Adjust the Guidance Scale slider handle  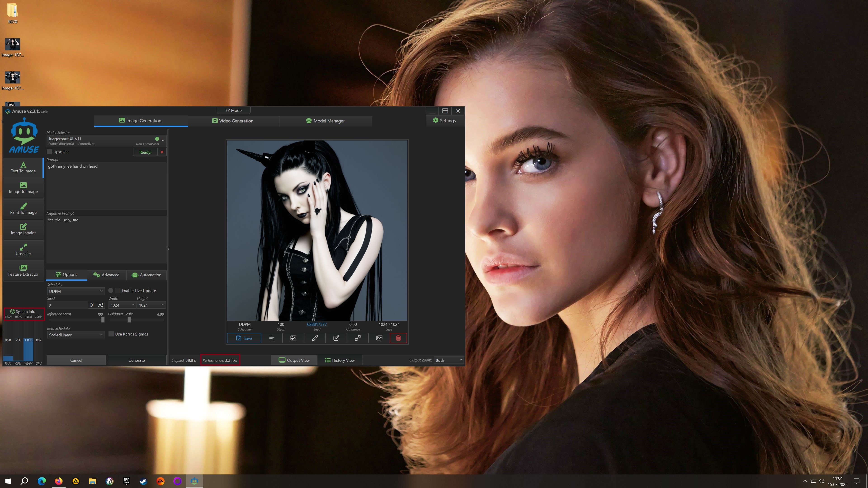click(129, 319)
